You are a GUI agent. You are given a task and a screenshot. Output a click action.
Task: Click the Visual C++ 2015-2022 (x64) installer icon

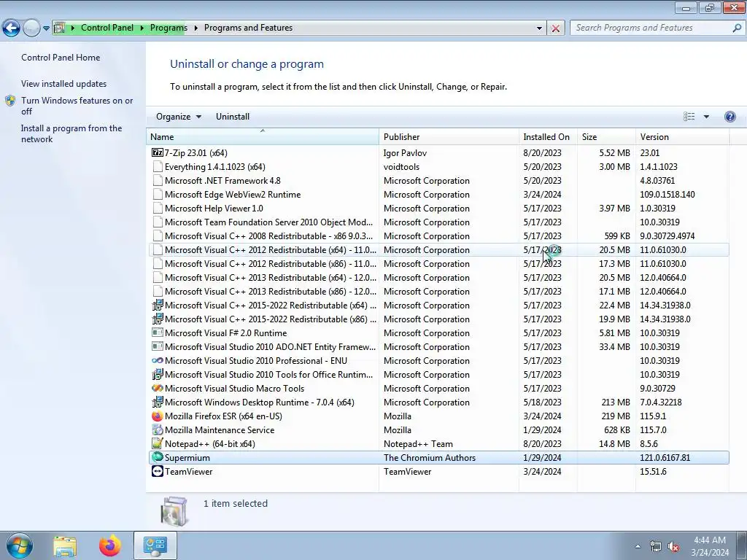point(158,305)
